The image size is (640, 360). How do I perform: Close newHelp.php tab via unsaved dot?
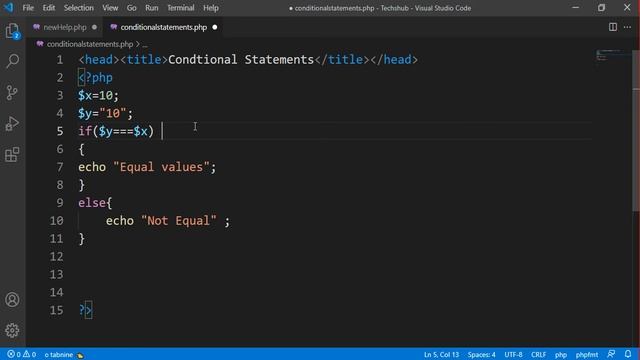click(94, 27)
